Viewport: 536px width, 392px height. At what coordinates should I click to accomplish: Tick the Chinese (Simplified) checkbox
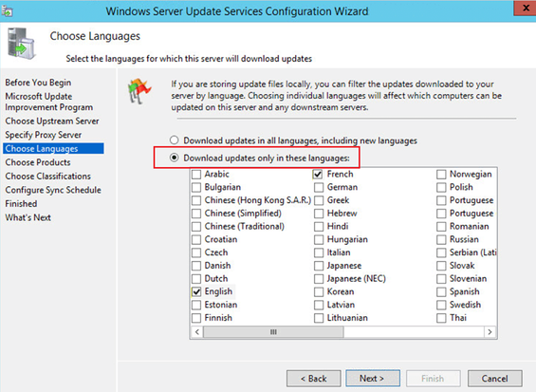point(196,214)
